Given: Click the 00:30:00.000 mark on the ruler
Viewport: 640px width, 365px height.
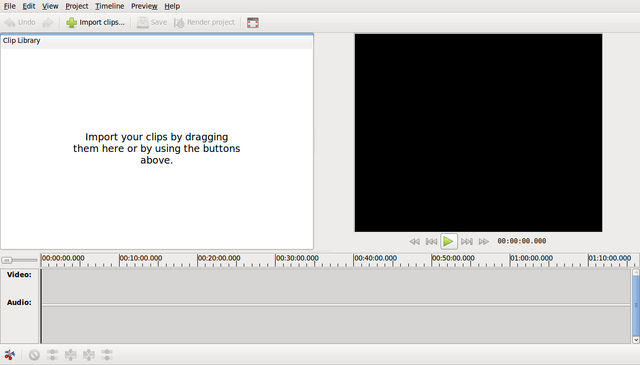Looking at the screenshot, I should click(x=297, y=258).
